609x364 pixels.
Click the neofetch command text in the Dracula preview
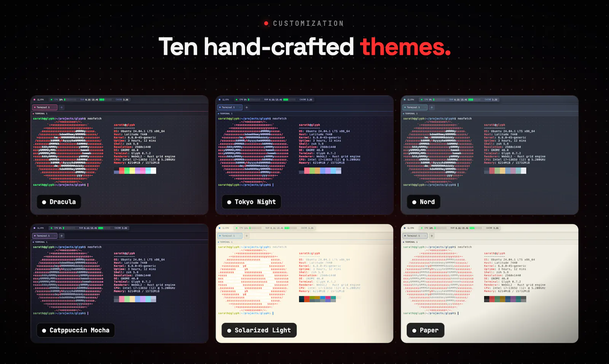pos(94,119)
